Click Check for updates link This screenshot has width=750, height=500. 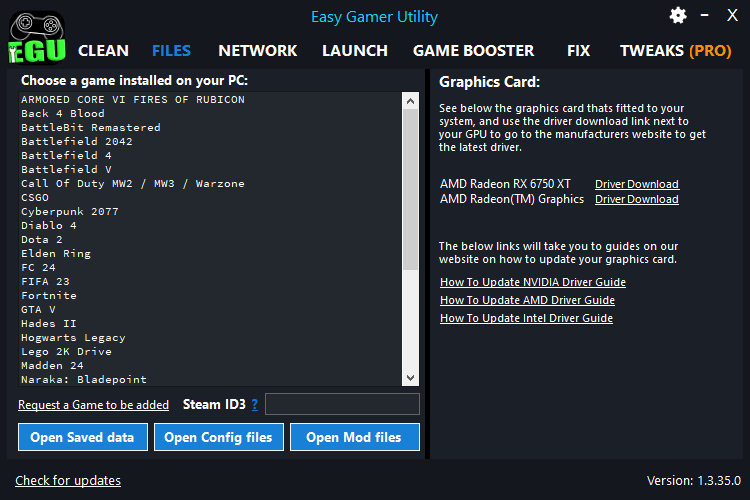click(x=68, y=480)
